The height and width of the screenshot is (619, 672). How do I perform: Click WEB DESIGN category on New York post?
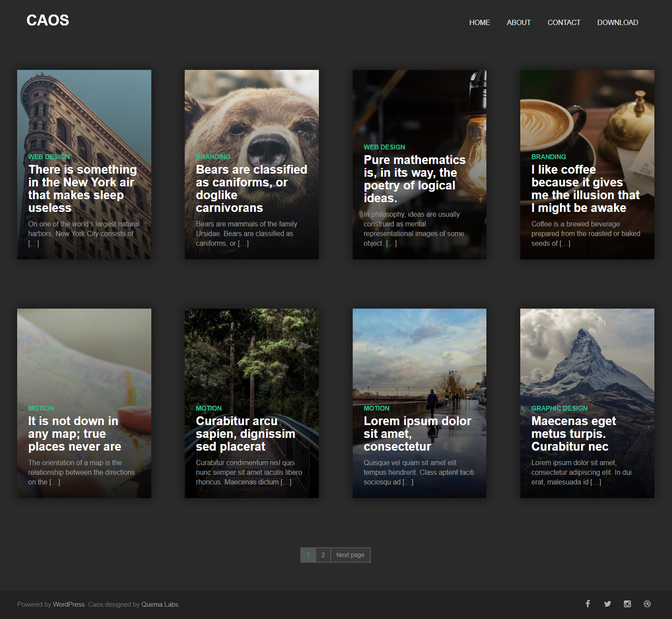click(49, 157)
